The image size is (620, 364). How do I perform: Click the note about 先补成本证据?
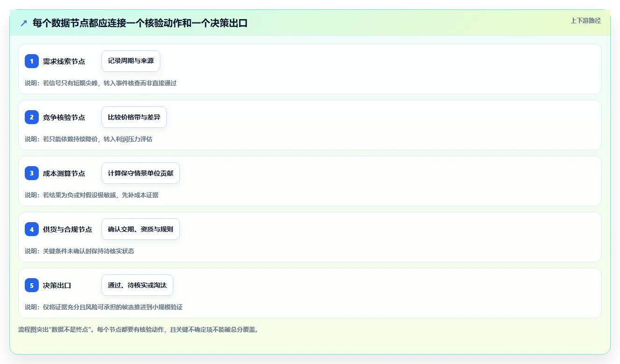click(x=92, y=195)
